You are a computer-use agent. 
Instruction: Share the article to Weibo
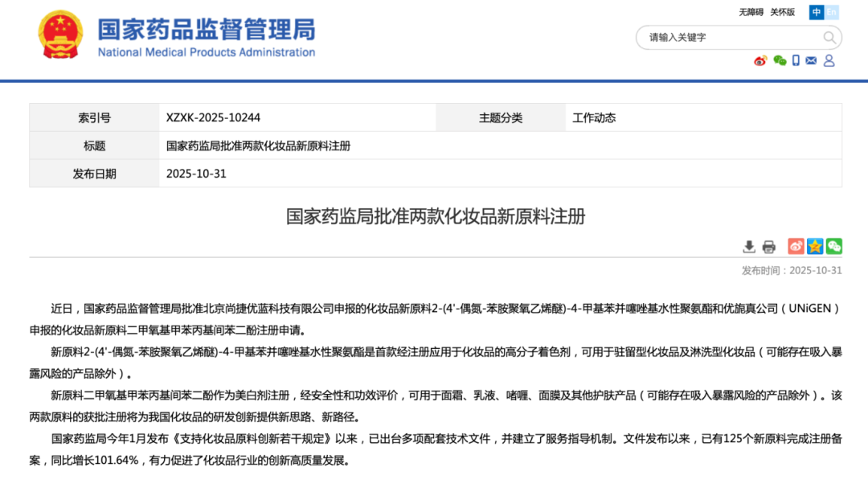point(796,247)
